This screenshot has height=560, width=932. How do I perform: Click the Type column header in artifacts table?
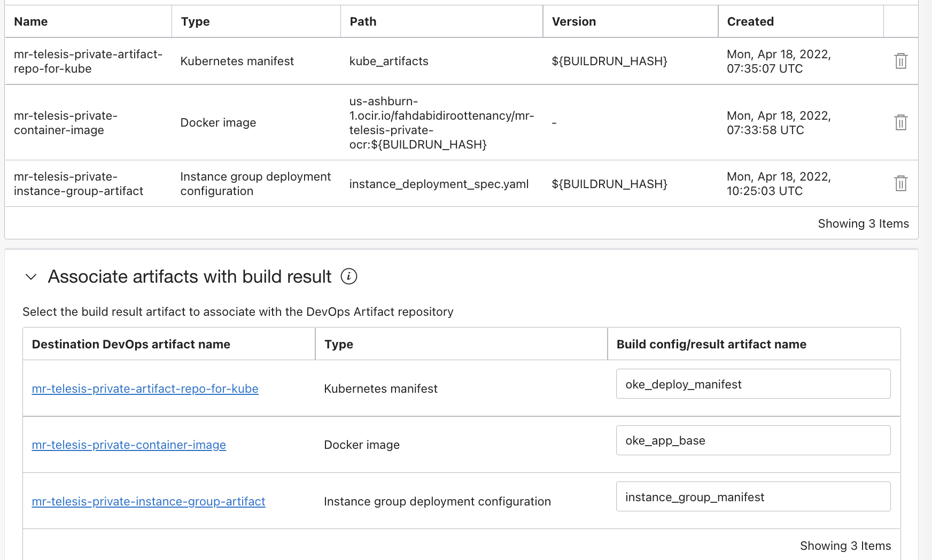pos(195,21)
